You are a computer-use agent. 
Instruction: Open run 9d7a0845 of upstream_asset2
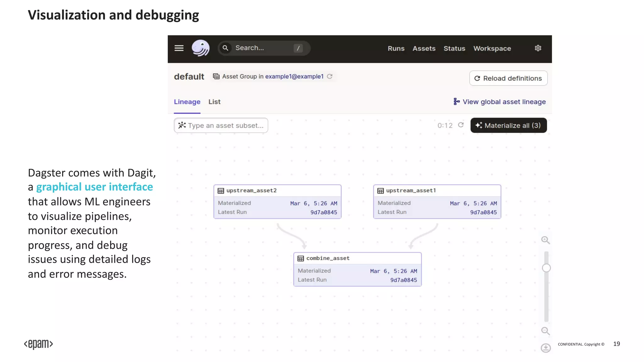324,212
